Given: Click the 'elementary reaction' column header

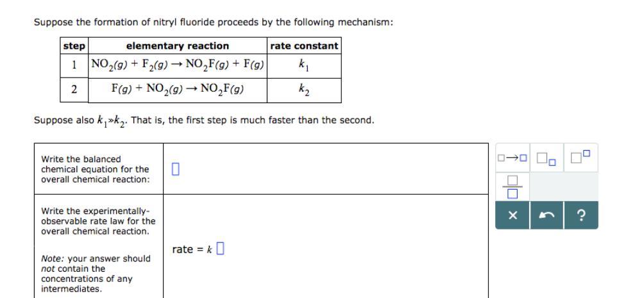Looking at the screenshot, I should point(177,46).
